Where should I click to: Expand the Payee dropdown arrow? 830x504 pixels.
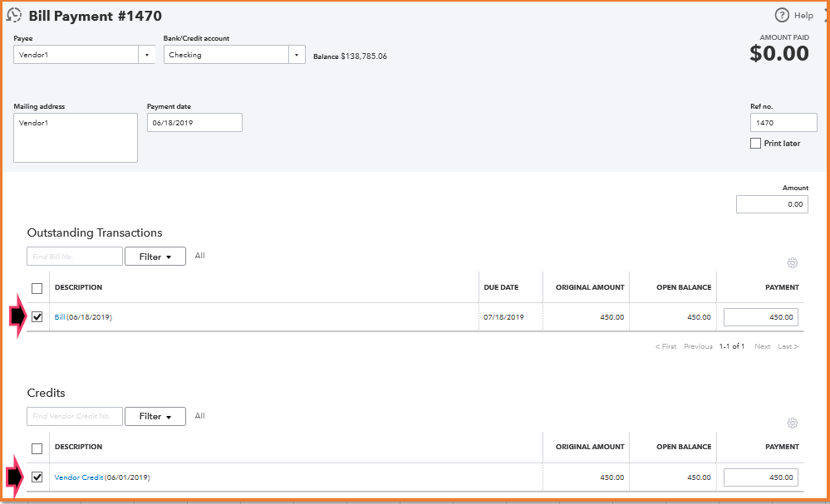(147, 55)
